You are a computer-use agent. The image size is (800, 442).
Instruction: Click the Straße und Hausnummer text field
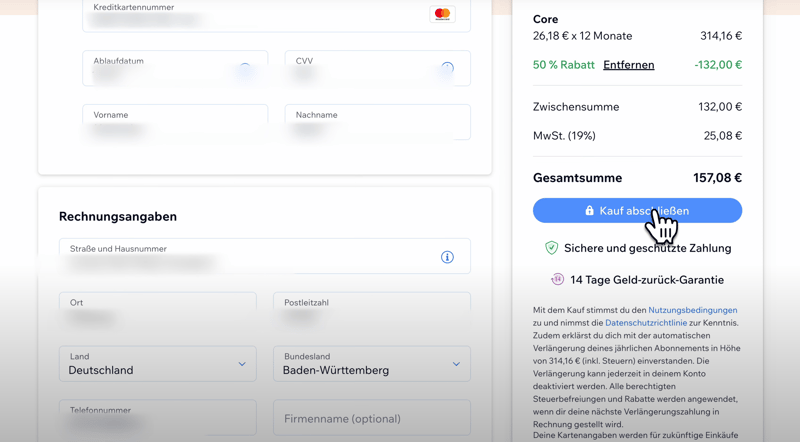point(245,258)
